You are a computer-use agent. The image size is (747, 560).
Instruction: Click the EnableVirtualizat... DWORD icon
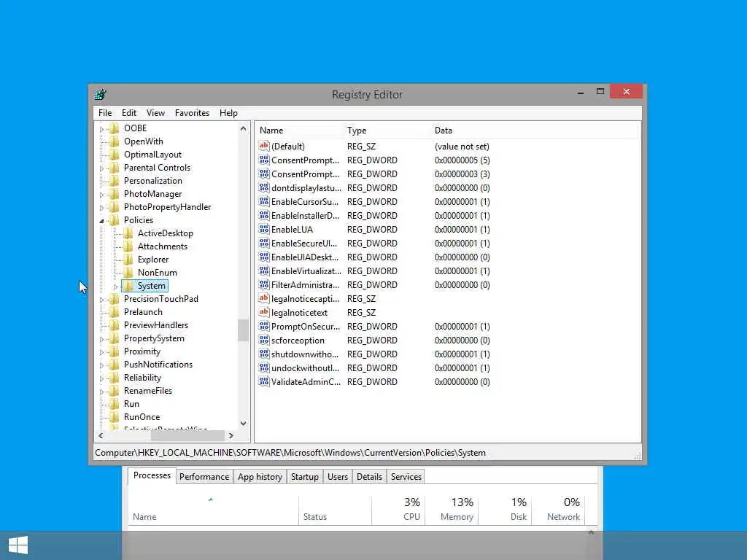pos(264,271)
